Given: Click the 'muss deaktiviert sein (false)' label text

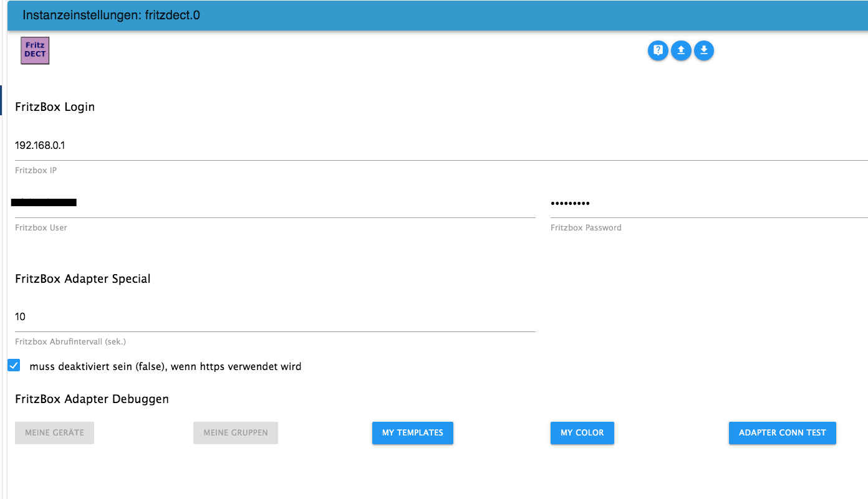Looking at the screenshot, I should (x=165, y=367).
